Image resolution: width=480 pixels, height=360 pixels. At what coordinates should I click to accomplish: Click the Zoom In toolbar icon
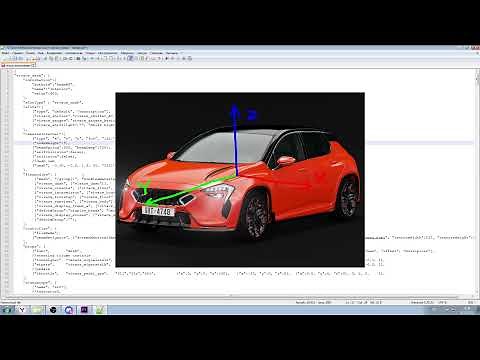click(x=92, y=58)
